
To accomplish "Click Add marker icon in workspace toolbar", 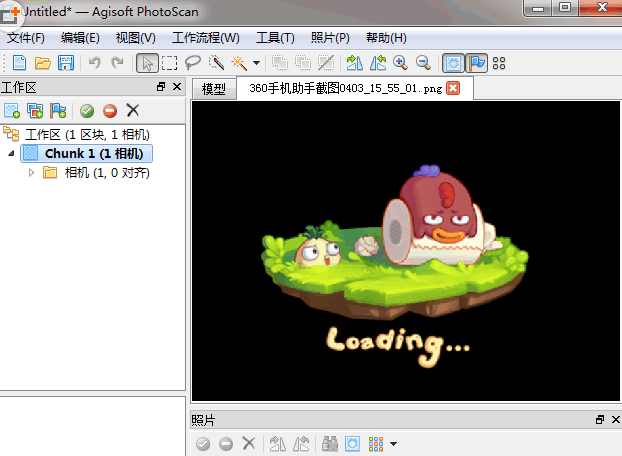I will pyautogui.click(x=58, y=111).
